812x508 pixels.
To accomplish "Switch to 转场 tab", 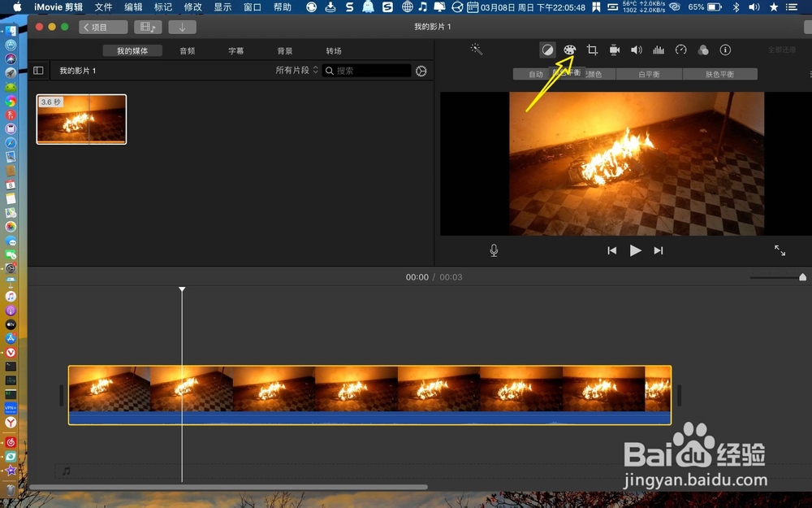I will click(x=334, y=50).
